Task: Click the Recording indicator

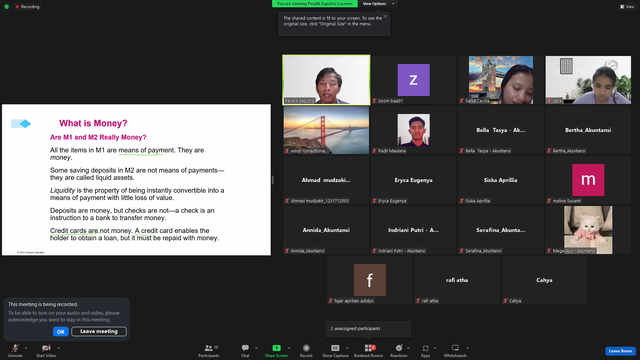Action: pyautogui.click(x=27, y=7)
